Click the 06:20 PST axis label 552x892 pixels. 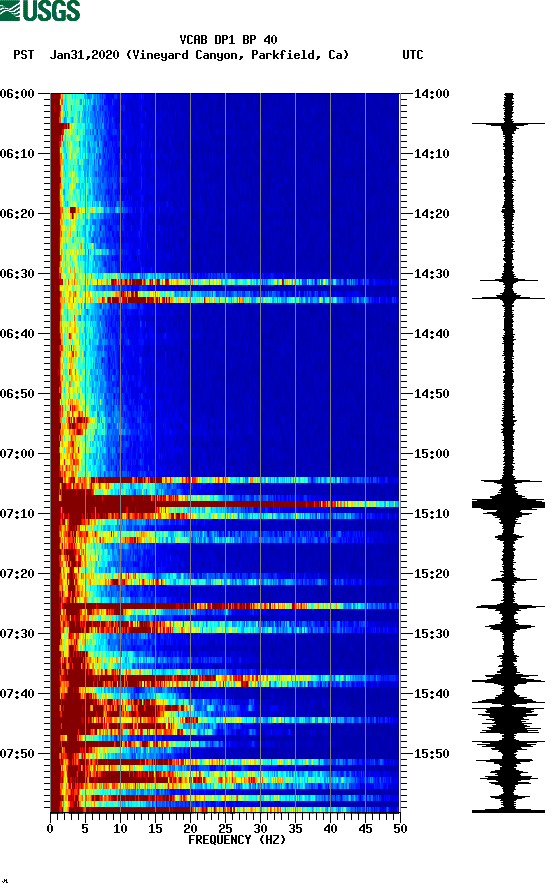pos(17,213)
